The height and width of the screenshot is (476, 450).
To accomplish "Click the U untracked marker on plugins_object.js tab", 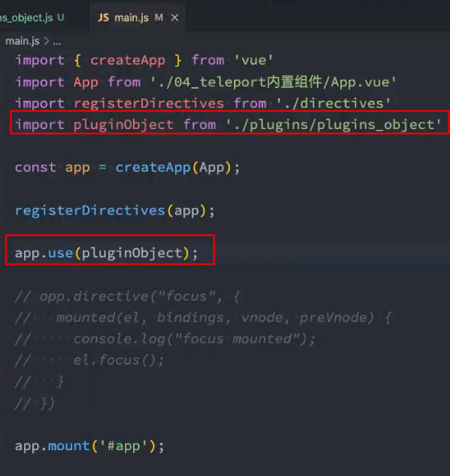I will click(x=60, y=17).
